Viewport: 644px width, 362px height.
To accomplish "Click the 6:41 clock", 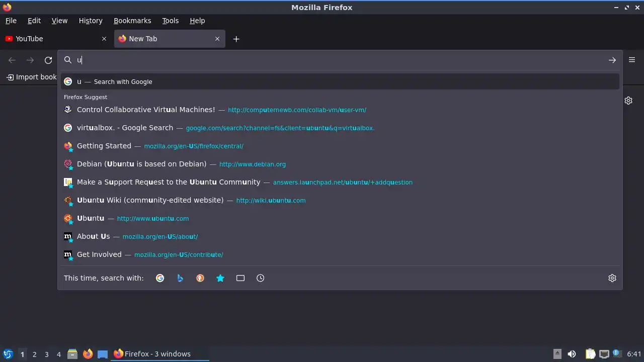I will (x=634, y=354).
